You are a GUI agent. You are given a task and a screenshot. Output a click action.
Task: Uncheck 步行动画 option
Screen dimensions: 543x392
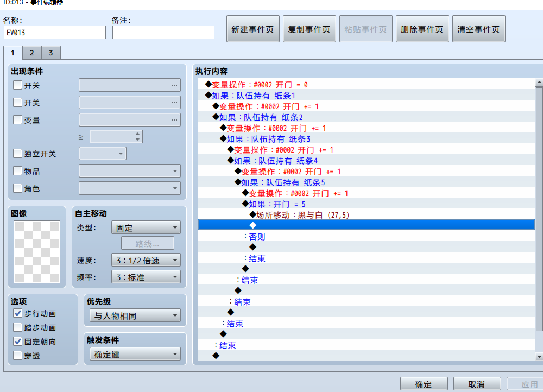point(18,313)
